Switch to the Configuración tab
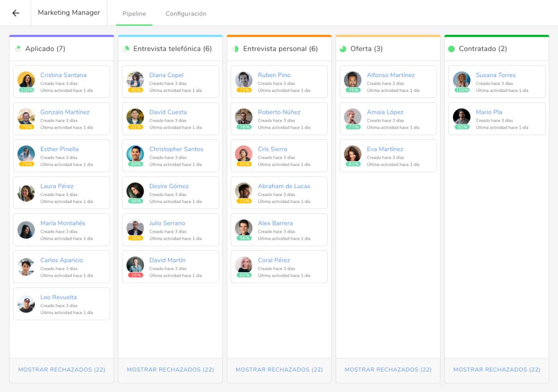 (186, 13)
